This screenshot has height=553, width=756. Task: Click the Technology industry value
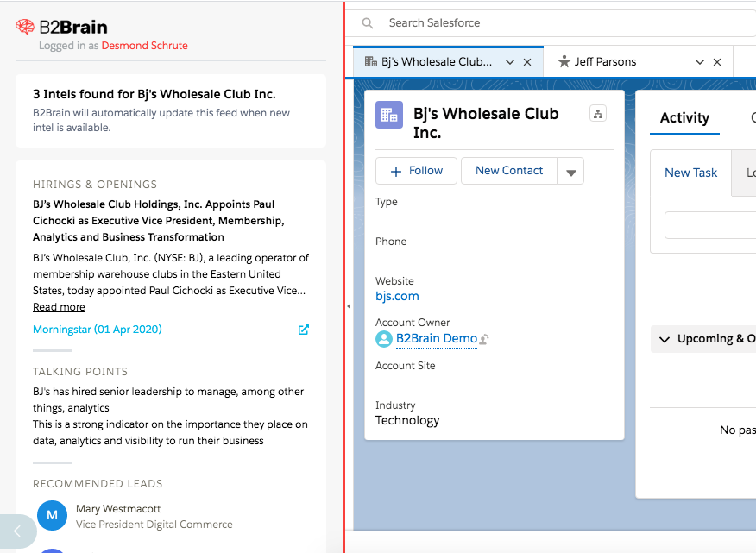coord(407,420)
